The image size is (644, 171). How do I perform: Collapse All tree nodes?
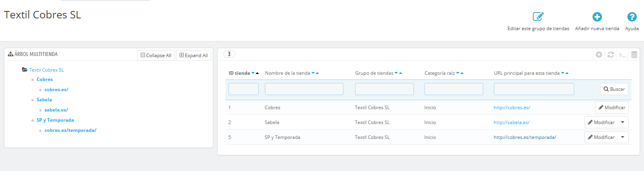(156, 55)
